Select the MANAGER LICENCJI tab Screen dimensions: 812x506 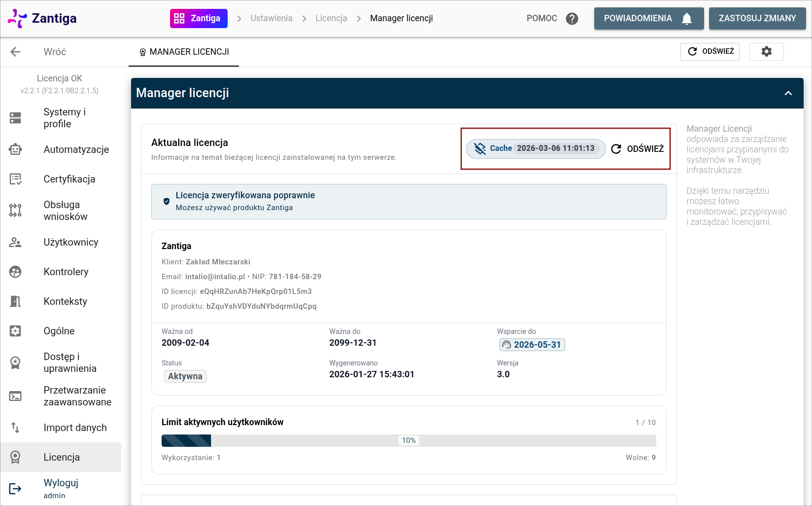(184, 52)
